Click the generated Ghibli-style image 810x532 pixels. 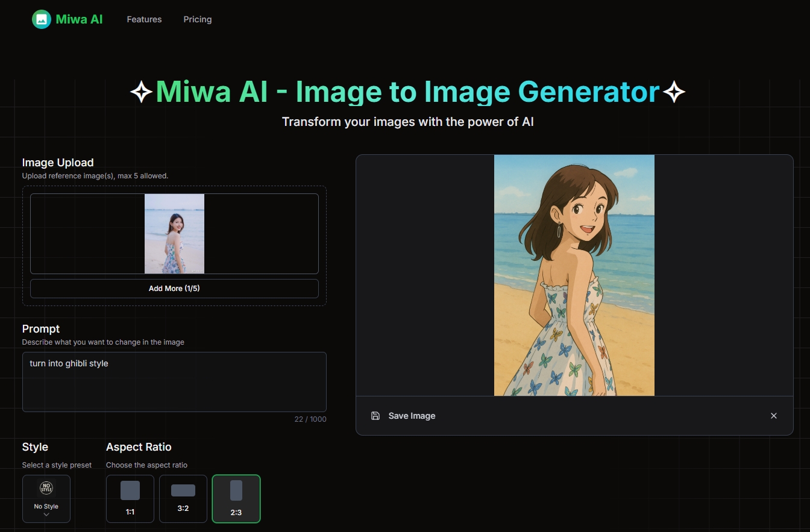click(574, 275)
